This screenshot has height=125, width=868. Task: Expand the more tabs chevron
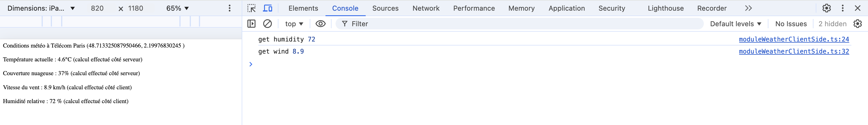point(748,8)
